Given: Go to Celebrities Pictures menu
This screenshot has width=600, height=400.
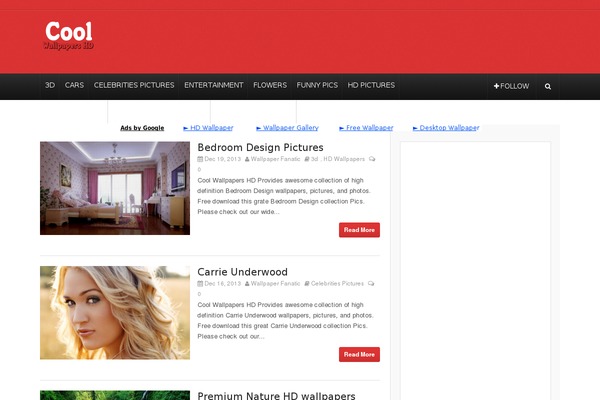Looking at the screenshot, I should [x=134, y=85].
